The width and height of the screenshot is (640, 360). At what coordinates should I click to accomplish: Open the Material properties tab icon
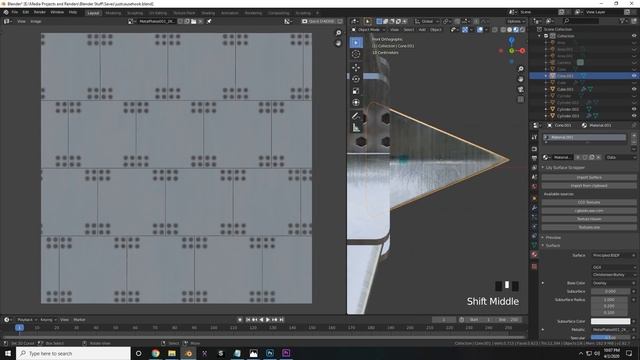pyautogui.click(x=534, y=255)
